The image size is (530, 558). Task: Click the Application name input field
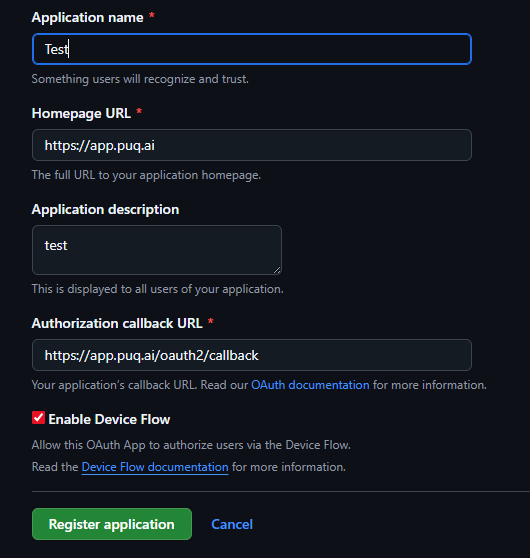(252, 49)
